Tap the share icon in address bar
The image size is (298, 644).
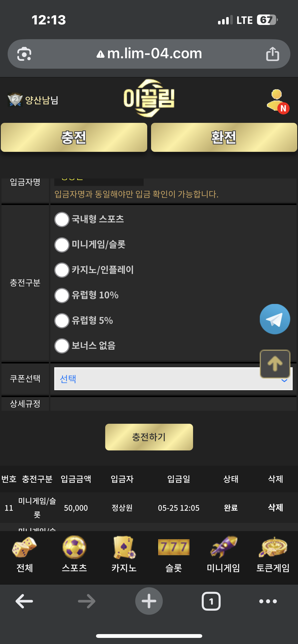pos(273,54)
